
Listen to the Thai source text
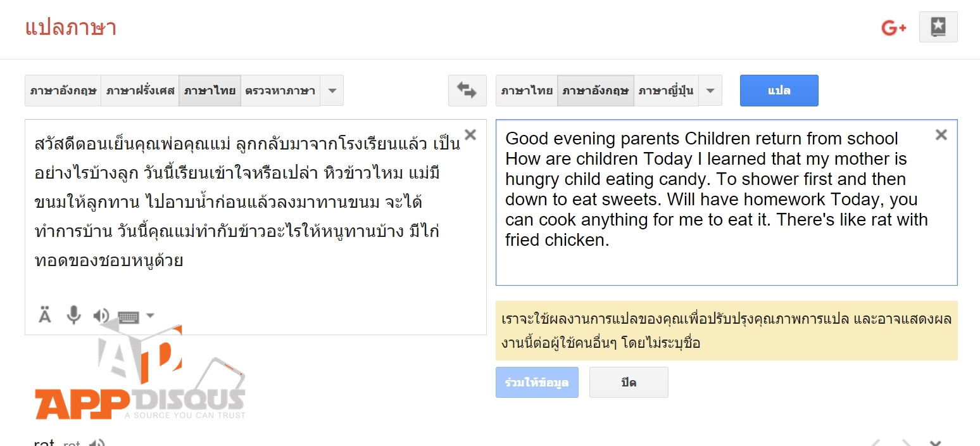[102, 315]
